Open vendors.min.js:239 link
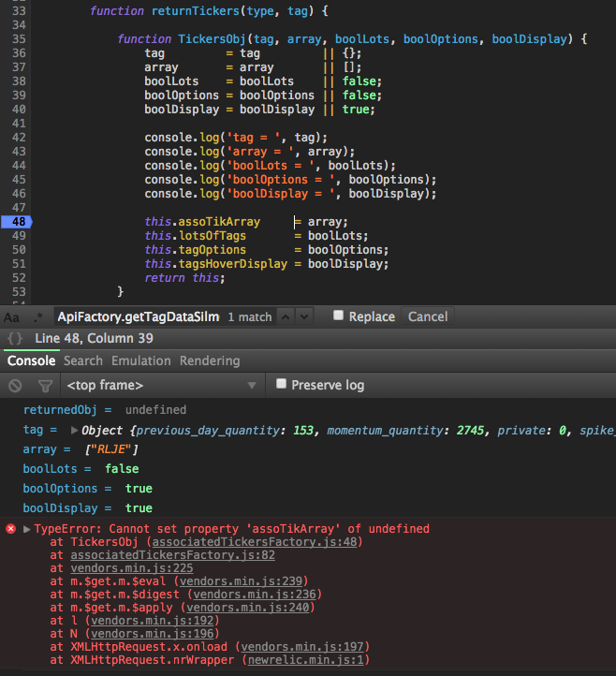Screen dimensions: 616x676 pyautogui.click(x=241, y=581)
